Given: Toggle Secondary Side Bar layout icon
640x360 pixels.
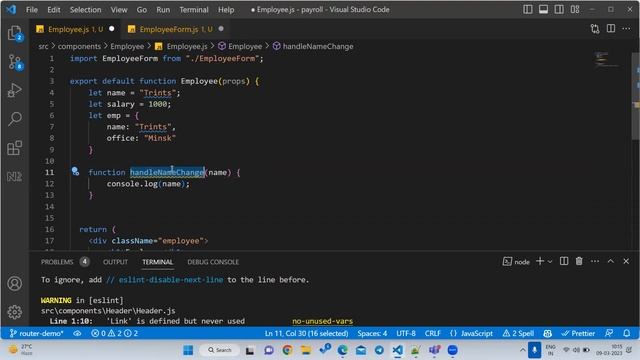Looking at the screenshot, I should (559, 9).
